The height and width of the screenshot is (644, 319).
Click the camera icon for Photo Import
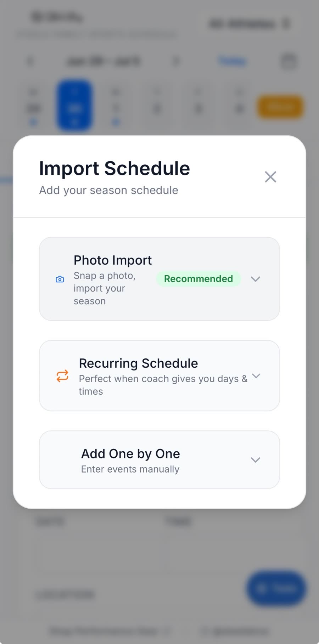[x=60, y=279]
